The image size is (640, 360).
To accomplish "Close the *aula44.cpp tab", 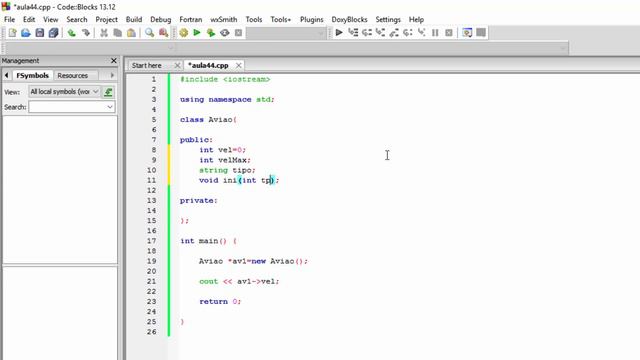I will 238,65.
